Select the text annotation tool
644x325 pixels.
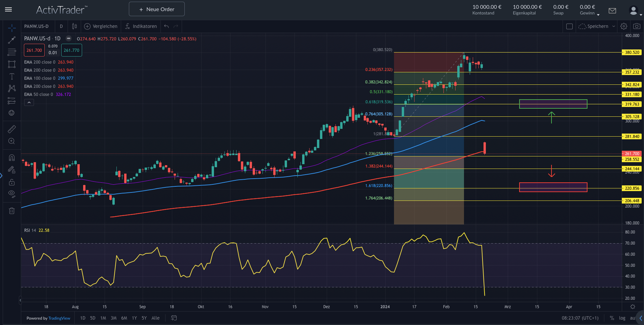tap(12, 76)
